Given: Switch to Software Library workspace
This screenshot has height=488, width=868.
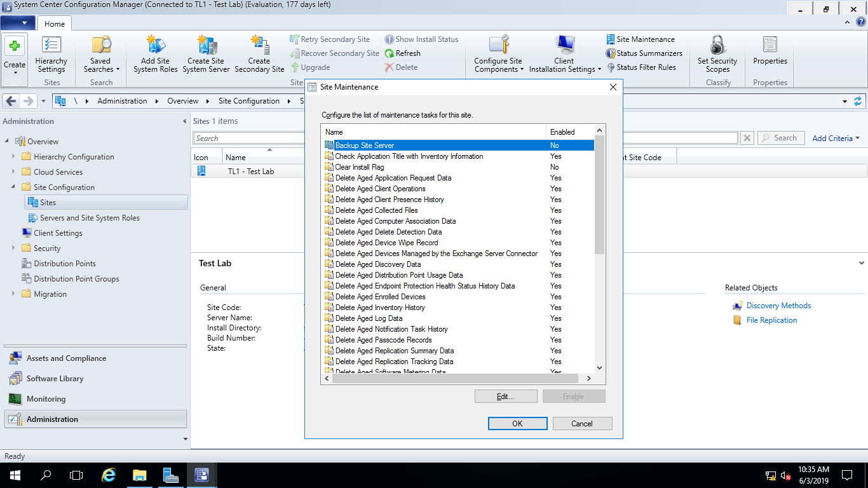Looking at the screenshot, I should tap(95, 379).
